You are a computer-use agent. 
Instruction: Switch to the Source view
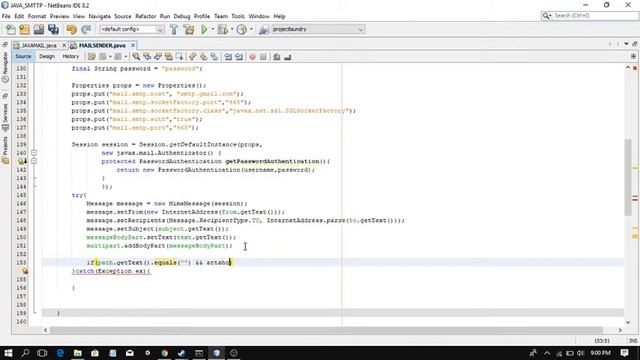click(23, 56)
